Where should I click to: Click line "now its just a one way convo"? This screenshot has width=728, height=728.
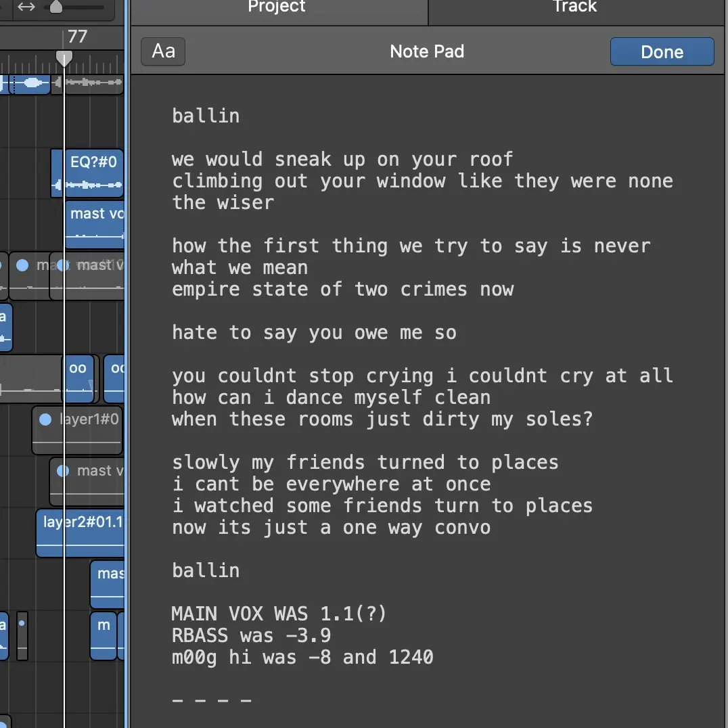click(331, 528)
